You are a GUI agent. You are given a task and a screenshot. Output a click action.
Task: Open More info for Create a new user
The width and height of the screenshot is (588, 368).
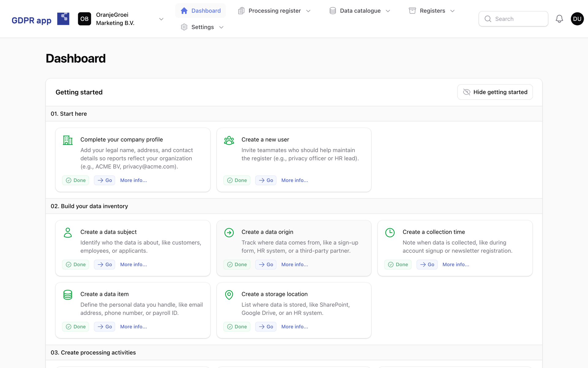click(295, 180)
